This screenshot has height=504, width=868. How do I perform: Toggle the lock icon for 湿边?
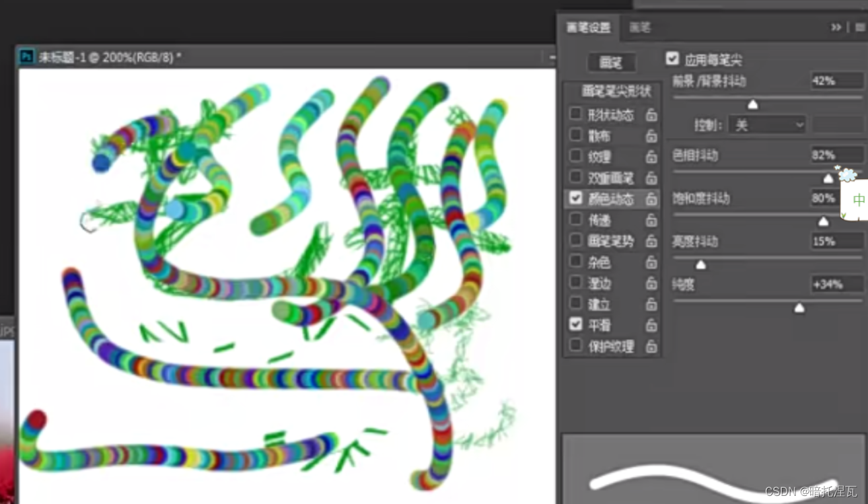[651, 283]
